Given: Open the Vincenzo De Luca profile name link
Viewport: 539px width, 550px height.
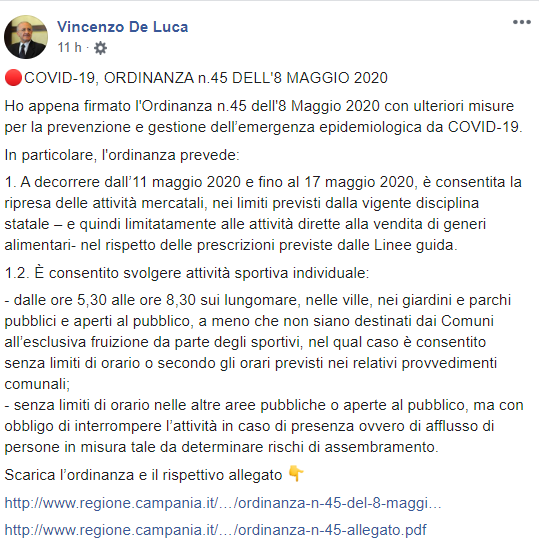Looking at the screenshot, I should 123,27.
